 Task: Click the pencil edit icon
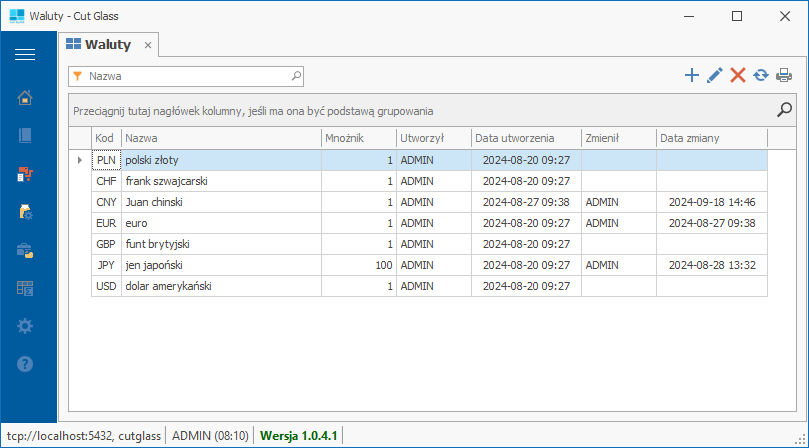coord(714,75)
